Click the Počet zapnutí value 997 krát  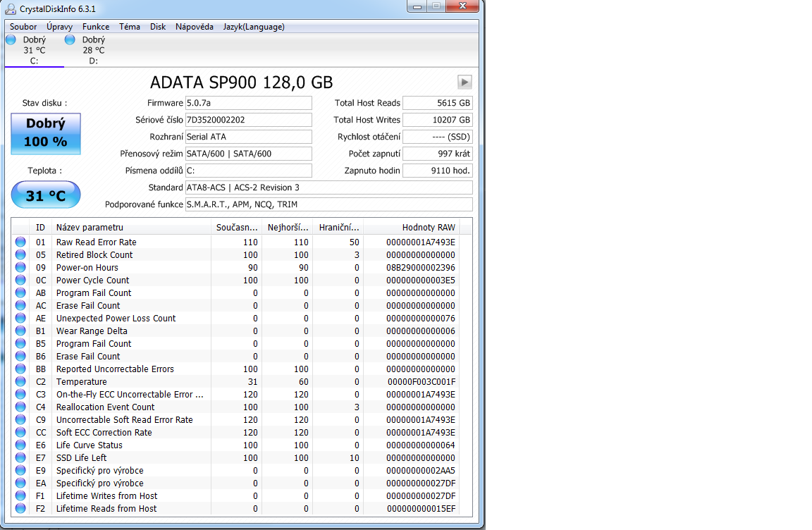(438, 154)
